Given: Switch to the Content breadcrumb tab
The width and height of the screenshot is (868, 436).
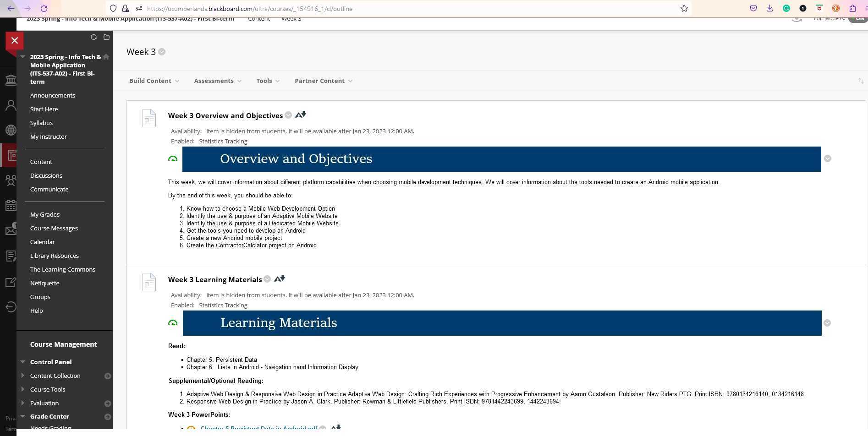Looking at the screenshot, I should [x=258, y=18].
